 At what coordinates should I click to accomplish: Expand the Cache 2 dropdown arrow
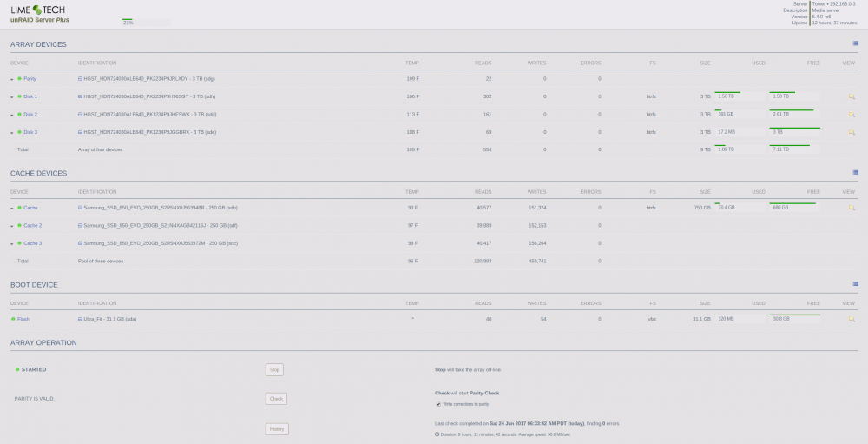(12, 226)
